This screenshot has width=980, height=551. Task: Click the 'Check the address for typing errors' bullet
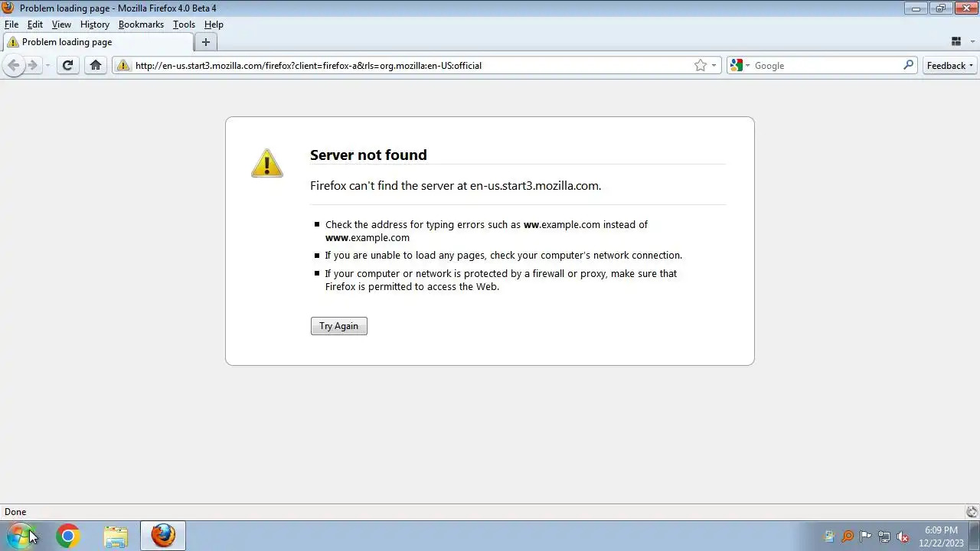coord(486,231)
